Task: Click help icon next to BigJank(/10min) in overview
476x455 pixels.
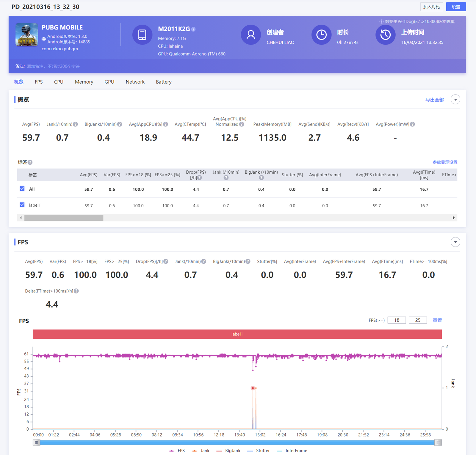Action: [x=120, y=124]
